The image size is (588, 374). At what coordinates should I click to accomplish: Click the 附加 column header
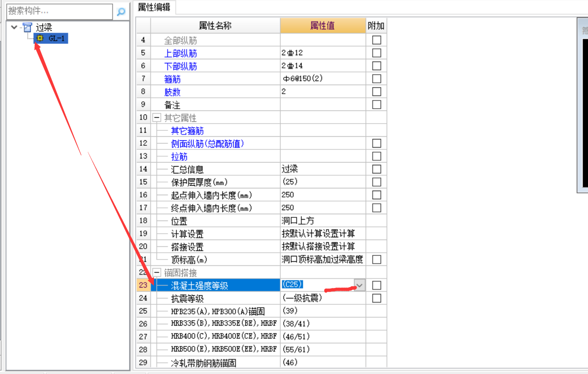[x=377, y=26]
